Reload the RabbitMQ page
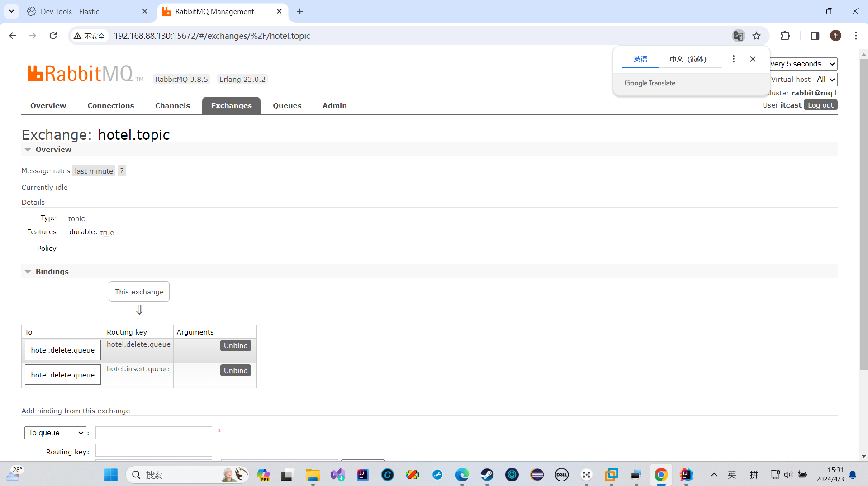Image resolution: width=868 pixels, height=486 pixels. (53, 36)
